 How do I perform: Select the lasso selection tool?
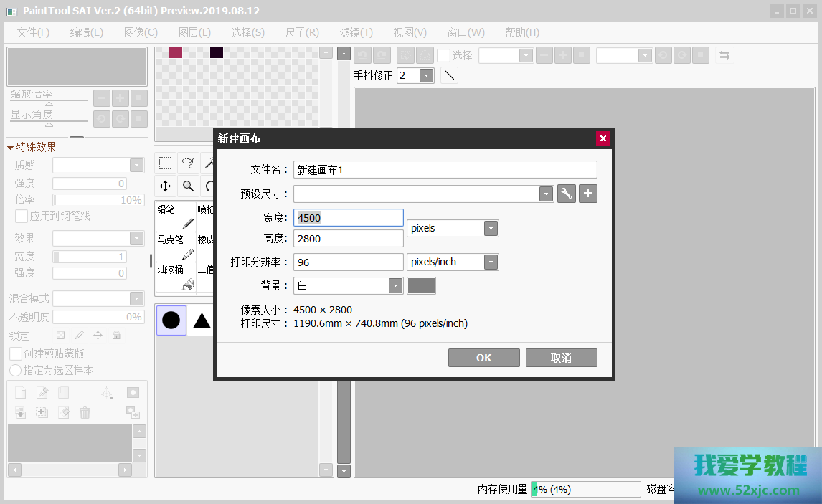[188, 163]
